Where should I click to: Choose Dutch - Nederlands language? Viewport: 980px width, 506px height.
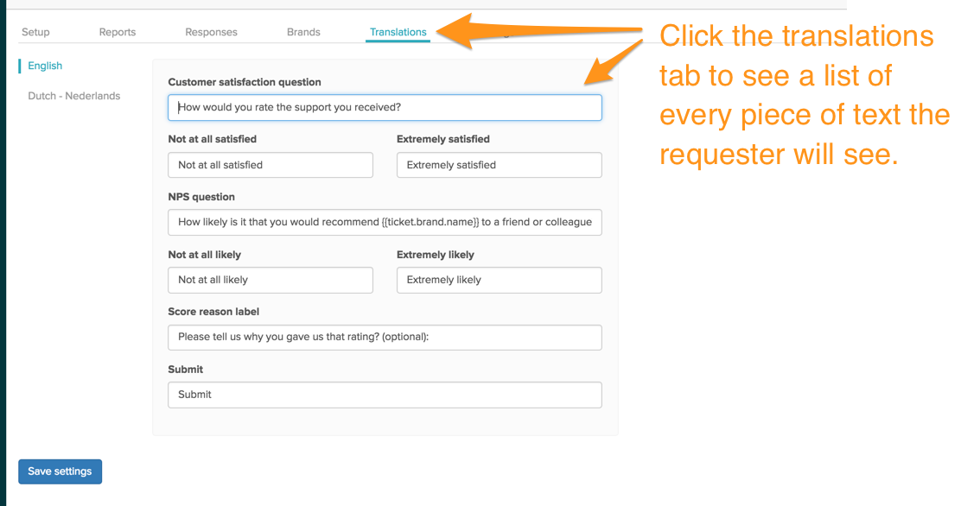tap(74, 96)
